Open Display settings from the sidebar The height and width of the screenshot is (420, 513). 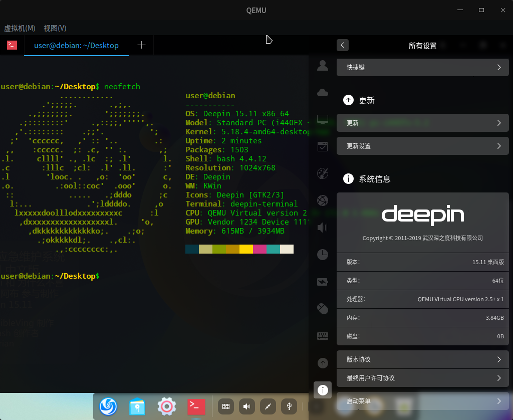pyautogui.click(x=323, y=119)
